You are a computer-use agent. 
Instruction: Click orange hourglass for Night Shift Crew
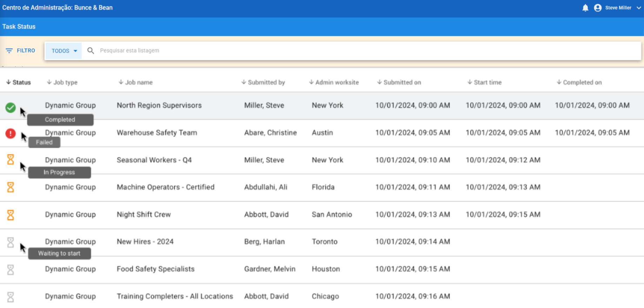(11, 215)
